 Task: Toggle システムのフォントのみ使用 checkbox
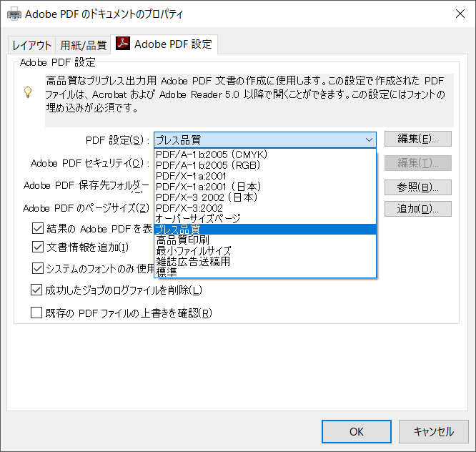38,268
